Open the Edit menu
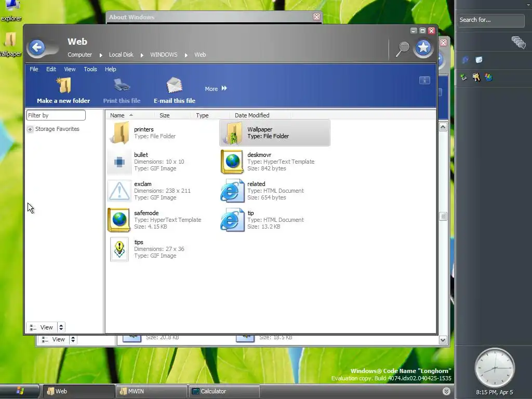The width and height of the screenshot is (532, 399). (x=51, y=69)
